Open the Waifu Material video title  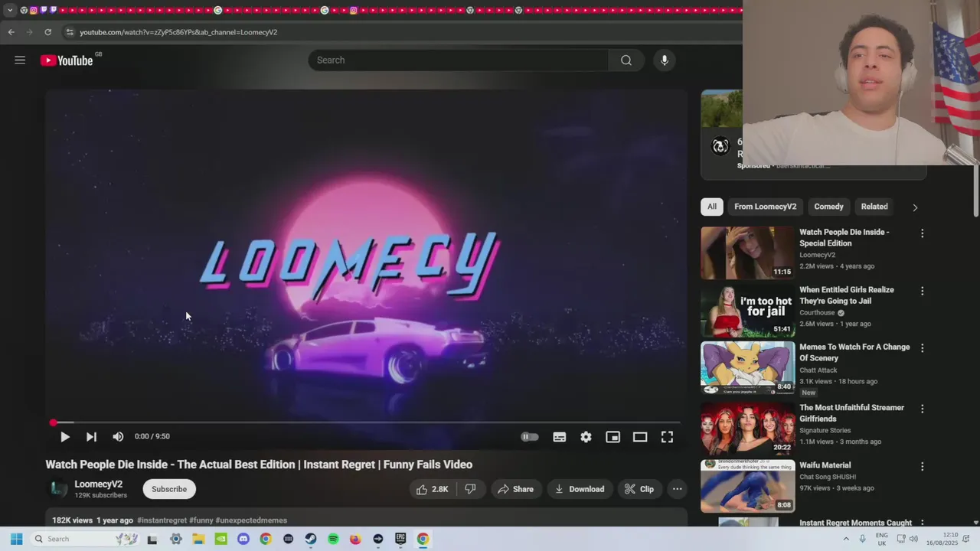825,465
